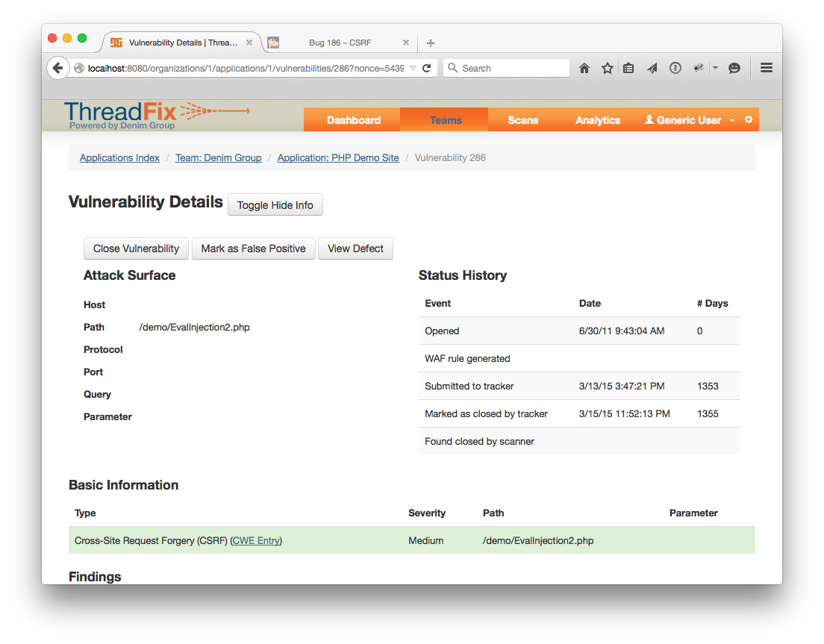The image size is (824, 644).
Task: Open the Team: Denim Group breadcrumb link
Action: (218, 157)
